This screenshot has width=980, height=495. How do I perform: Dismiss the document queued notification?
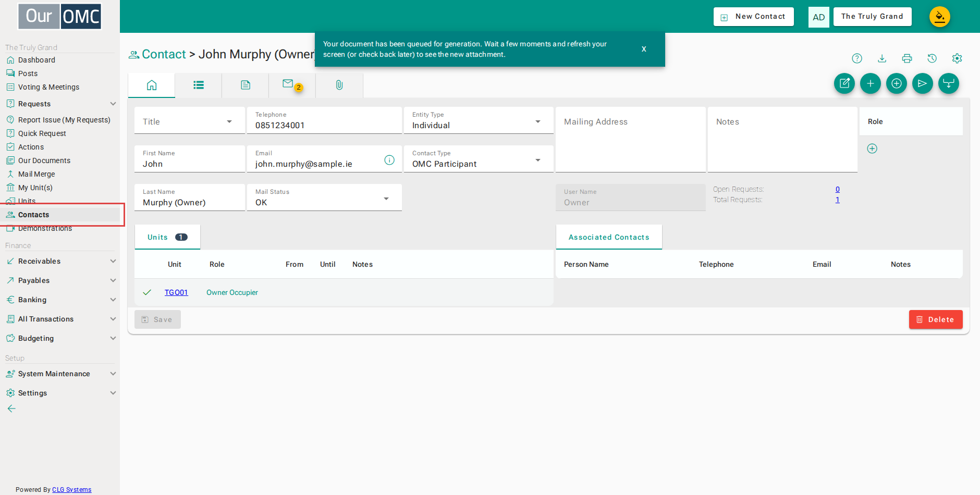[x=644, y=49]
